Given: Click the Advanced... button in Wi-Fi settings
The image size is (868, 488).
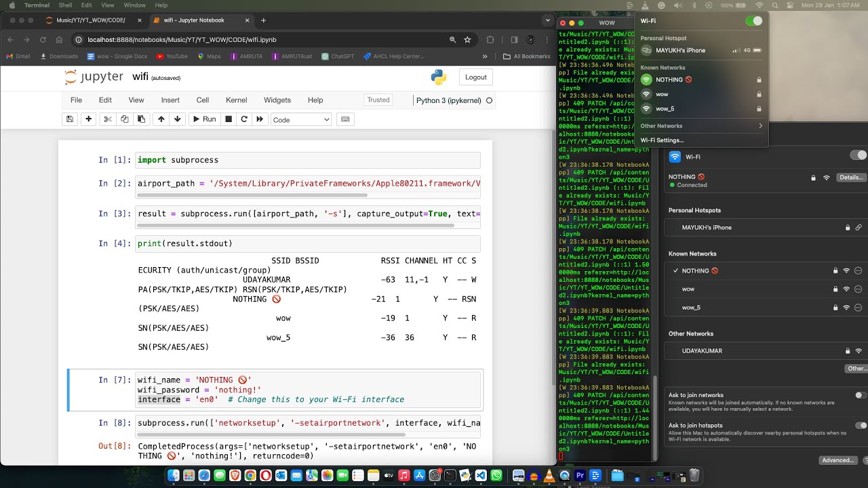Looking at the screenshot, I should click(837, 460).
